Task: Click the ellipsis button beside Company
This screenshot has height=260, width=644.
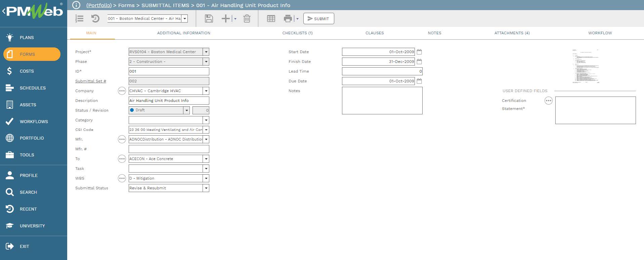Action: (122, 91)
